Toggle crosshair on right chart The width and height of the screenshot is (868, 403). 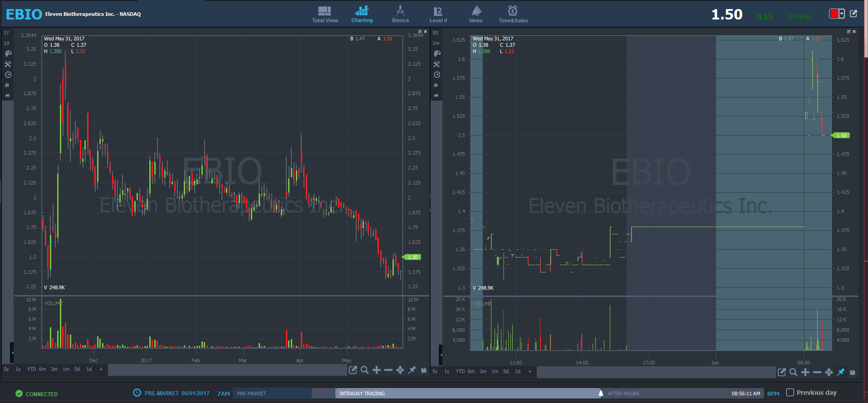(x=829, y=372)
